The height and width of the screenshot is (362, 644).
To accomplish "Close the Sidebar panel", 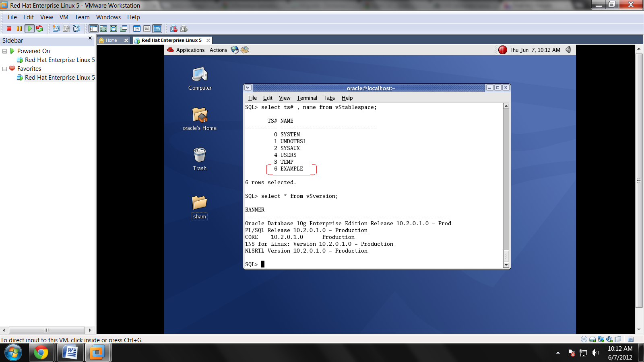I will [90, 38].
